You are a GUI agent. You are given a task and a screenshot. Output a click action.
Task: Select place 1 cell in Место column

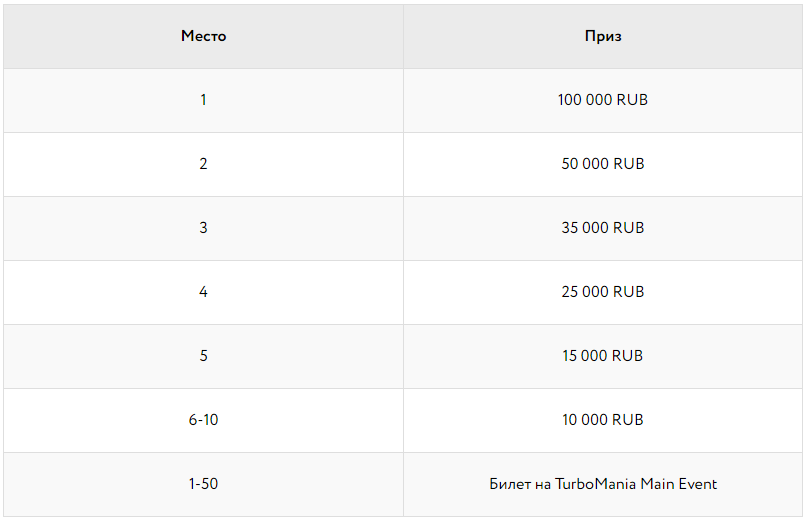(x=203, y=100)
